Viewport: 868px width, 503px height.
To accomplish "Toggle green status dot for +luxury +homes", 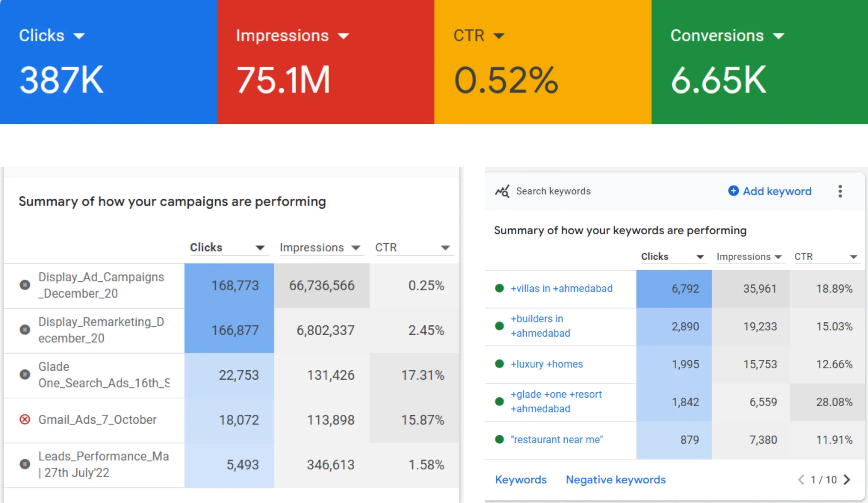I will pyautogui.click(x=499, y=364).
